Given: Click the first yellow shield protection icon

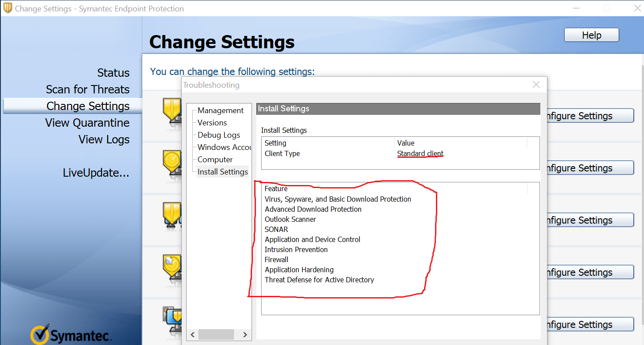Looking at the screenshot, I should (172, 112).
